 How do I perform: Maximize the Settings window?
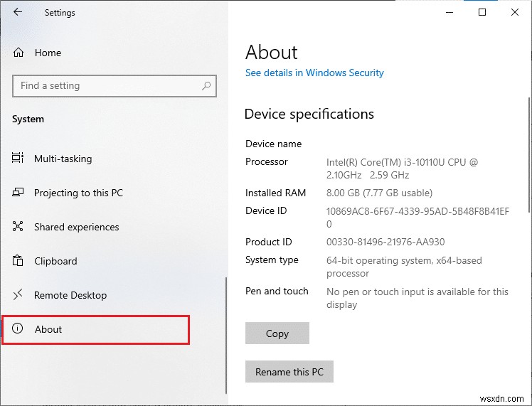coord(482,12)
